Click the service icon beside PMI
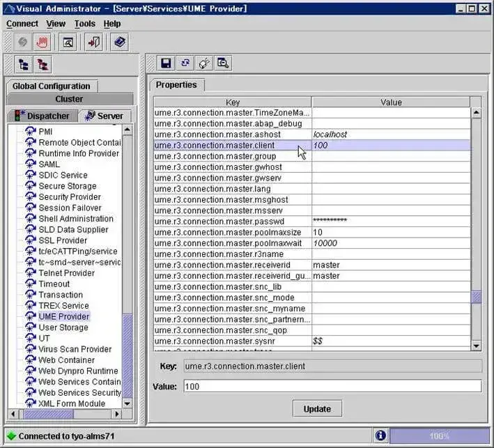Image resolution: width=494 pixels, height=448 pixels. tap(30, 132)
